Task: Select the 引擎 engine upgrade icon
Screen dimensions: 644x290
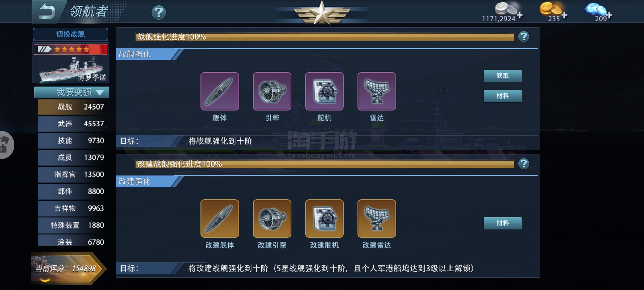Action: (272, 91)
